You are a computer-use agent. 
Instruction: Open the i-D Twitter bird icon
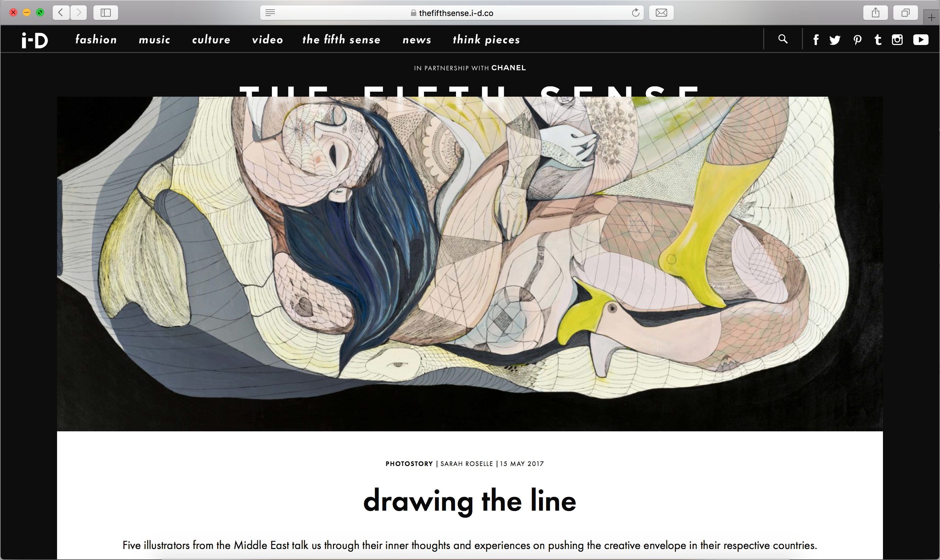pyautogui.click(x=835, y=40)
